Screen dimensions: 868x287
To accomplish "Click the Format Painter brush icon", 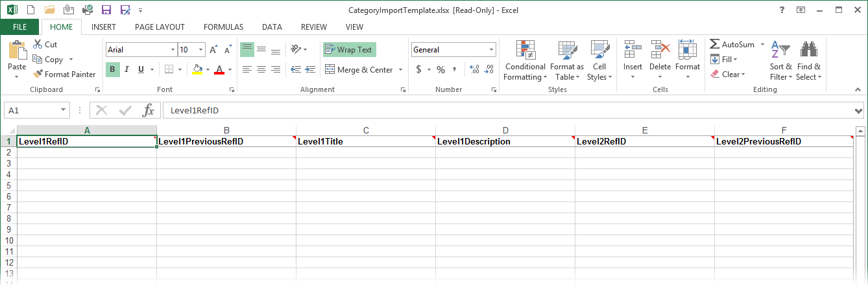I will click(38, 75).
